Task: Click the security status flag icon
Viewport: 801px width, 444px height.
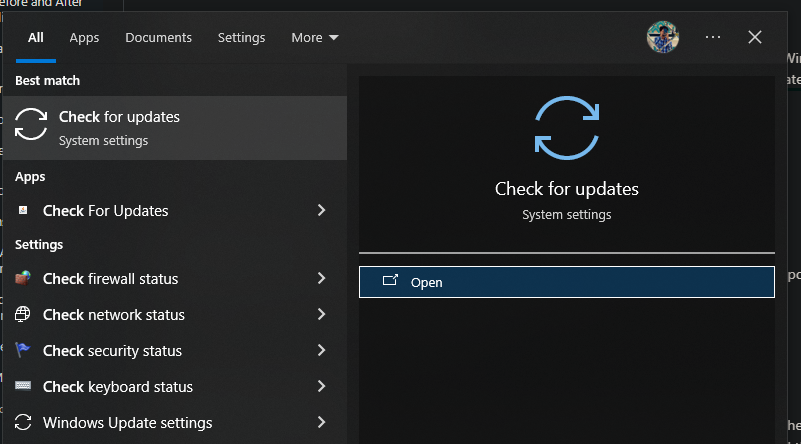Action: point(23,351)
